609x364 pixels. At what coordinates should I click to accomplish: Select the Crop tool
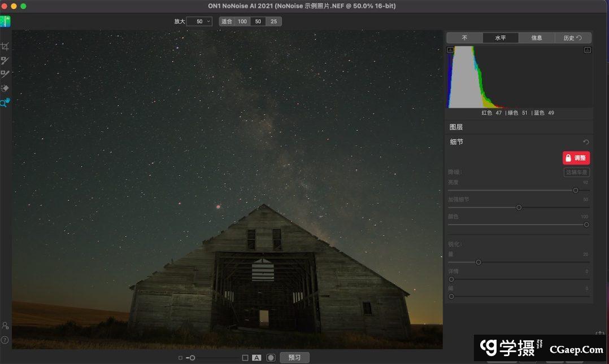click(5, 46)
